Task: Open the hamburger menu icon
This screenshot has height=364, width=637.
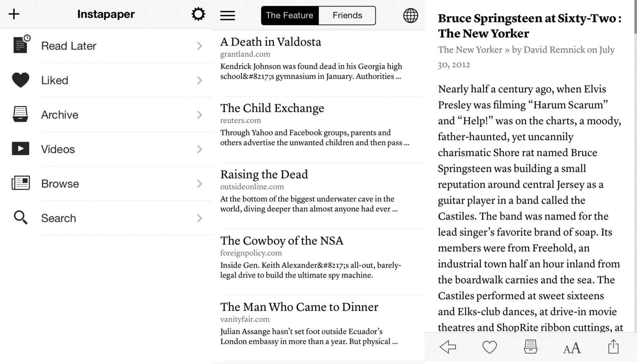Action: 227,16
